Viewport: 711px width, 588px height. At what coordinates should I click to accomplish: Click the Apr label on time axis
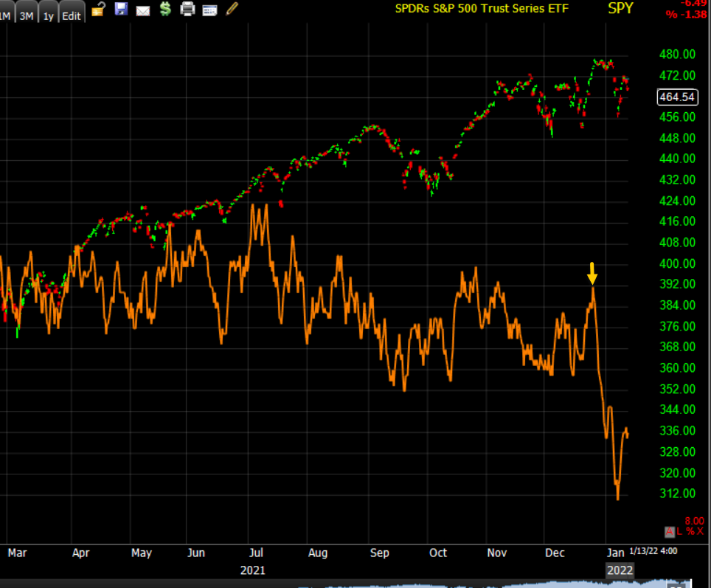tap(80, 553)
